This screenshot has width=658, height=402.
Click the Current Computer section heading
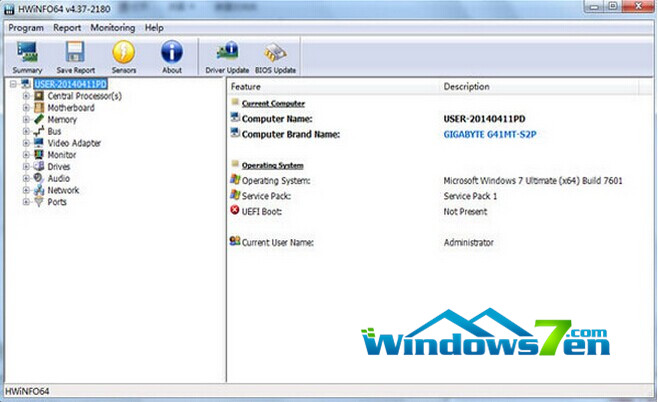pos(273,103)
